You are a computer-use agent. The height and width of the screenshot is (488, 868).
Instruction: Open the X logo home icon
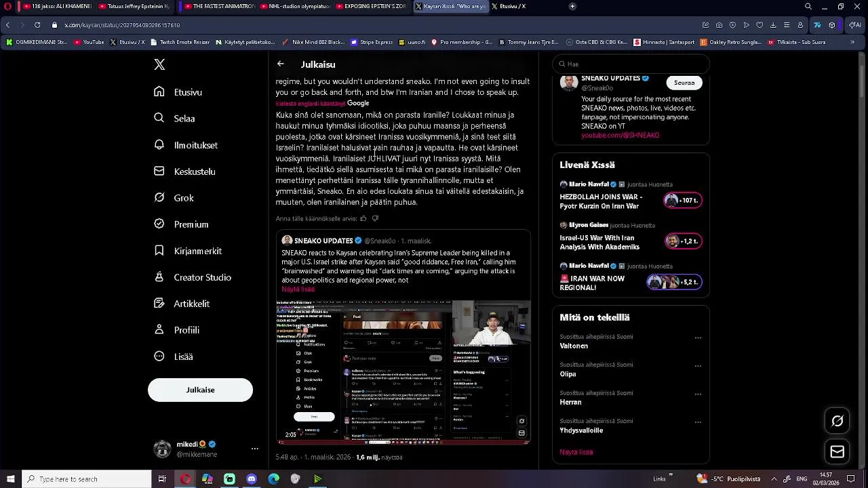click(x=159, y=65)
